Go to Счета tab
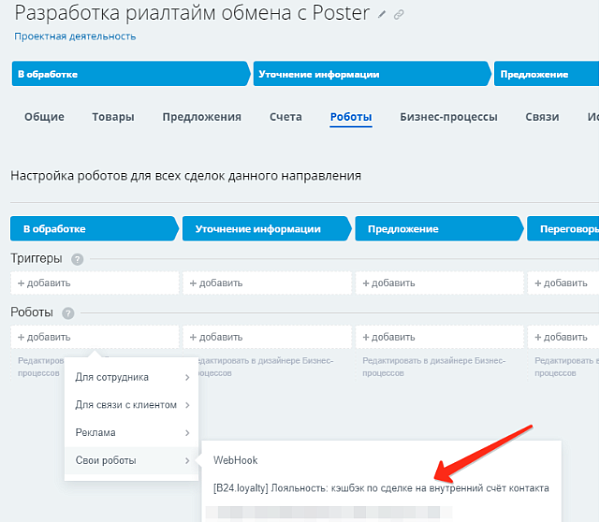The width and height of the screenshot is (600, 522). (x=285, y=117)
